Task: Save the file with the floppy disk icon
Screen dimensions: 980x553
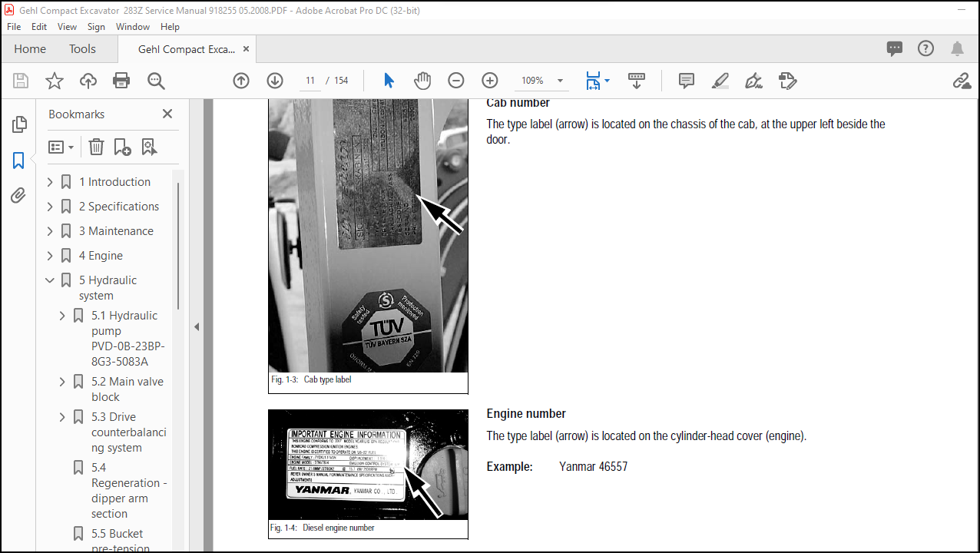Action: coord(21,81)
